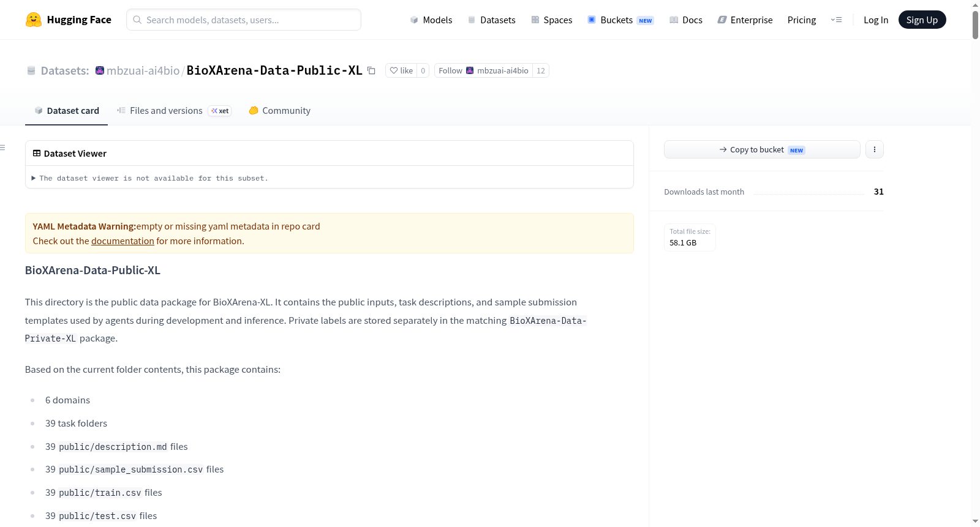Open mbzuai-ai4bio organization link in title
980x527 pixels.
(x=143, y=70)
